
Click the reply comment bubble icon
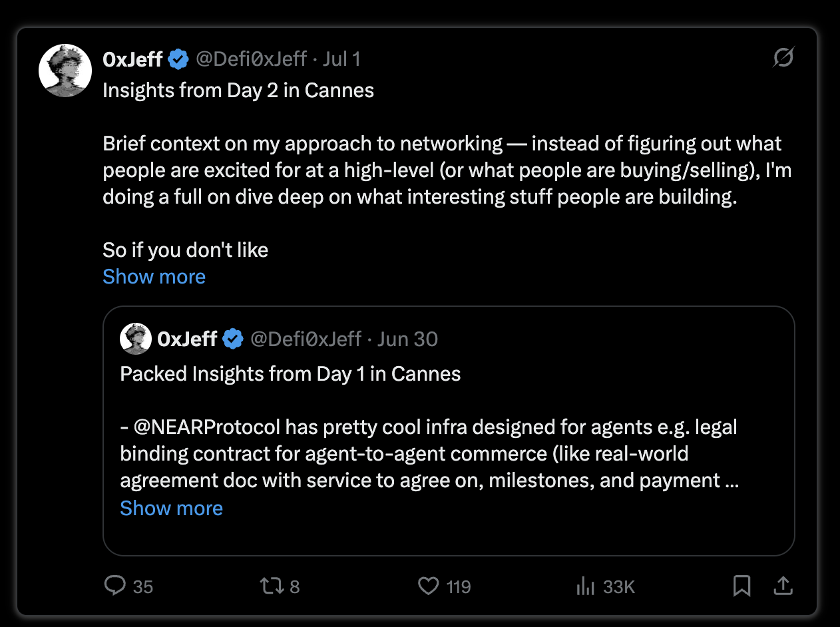[x=115, y=586]
